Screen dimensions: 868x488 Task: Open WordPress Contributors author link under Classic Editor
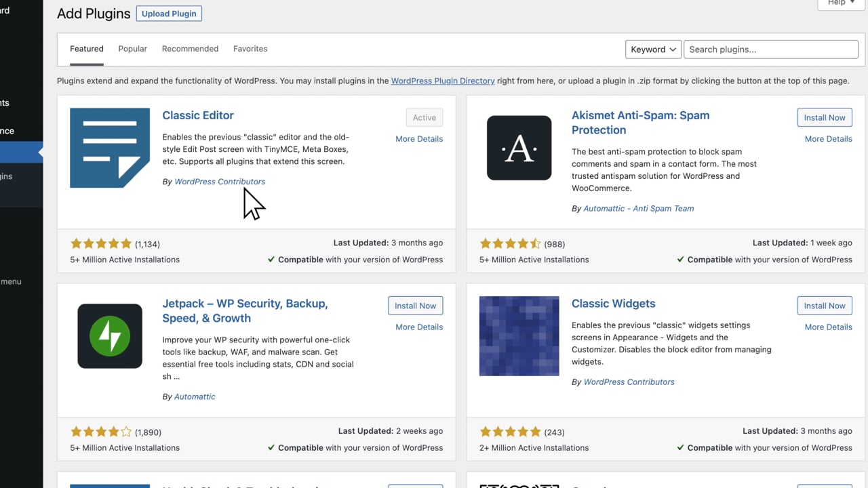tap(220, 182)
